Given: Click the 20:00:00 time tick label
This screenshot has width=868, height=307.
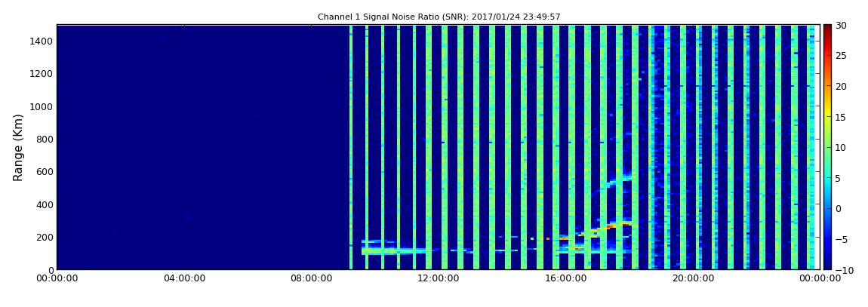Looking at the screenshot, I should [692, 278].
